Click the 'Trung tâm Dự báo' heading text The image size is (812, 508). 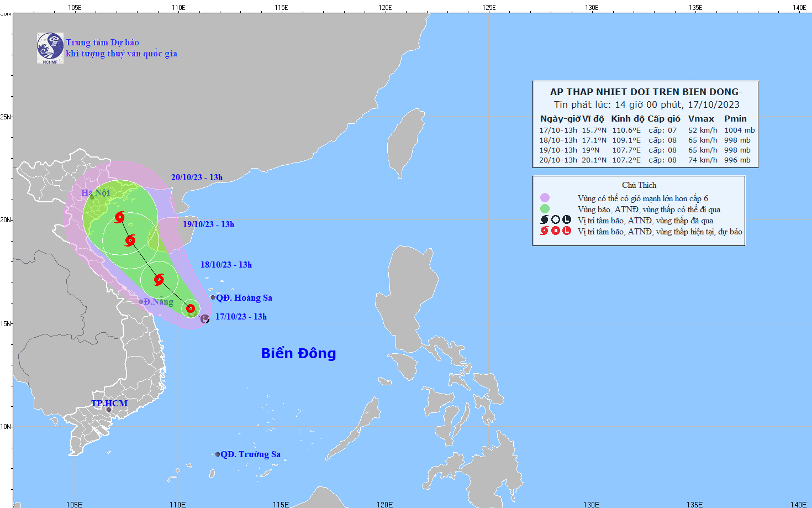(102, 43)
